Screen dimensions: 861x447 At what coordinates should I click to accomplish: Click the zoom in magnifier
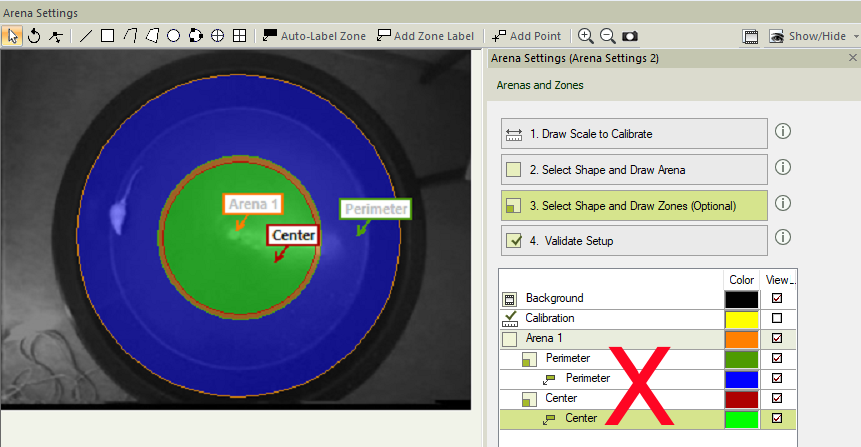click(585, 36)
